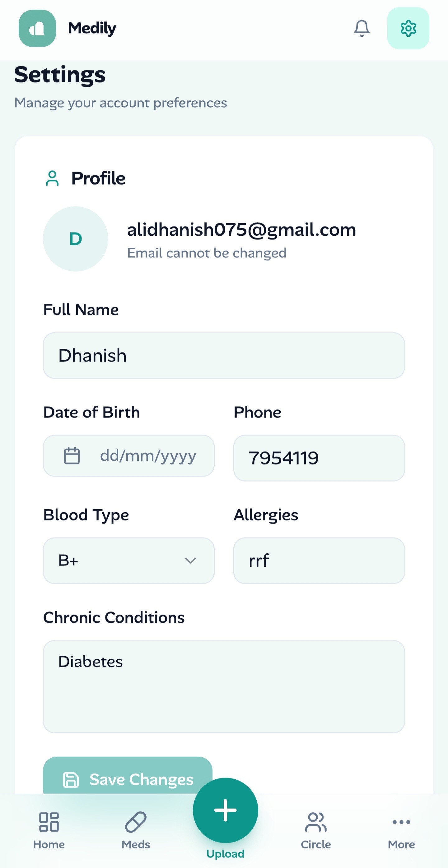Image resolution: width=448 pixels, height=868 pixels.
Task: Click the Circle people icon
Action: [315, 822]
